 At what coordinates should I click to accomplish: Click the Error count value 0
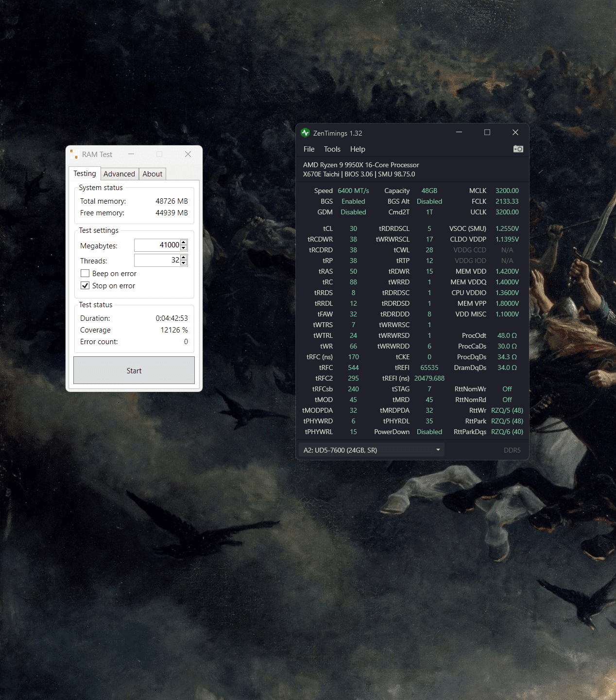point(186,342)
